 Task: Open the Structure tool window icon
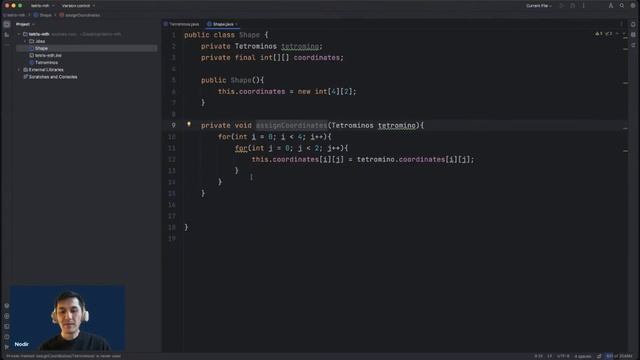[7, 35]
